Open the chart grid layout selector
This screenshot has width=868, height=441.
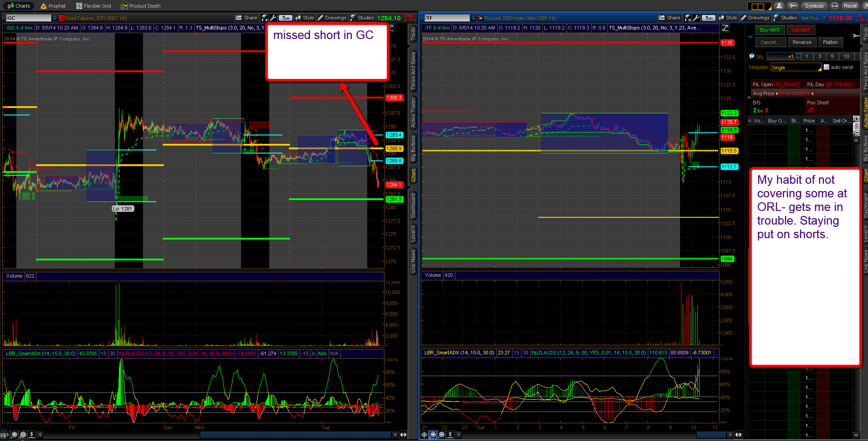759,6
